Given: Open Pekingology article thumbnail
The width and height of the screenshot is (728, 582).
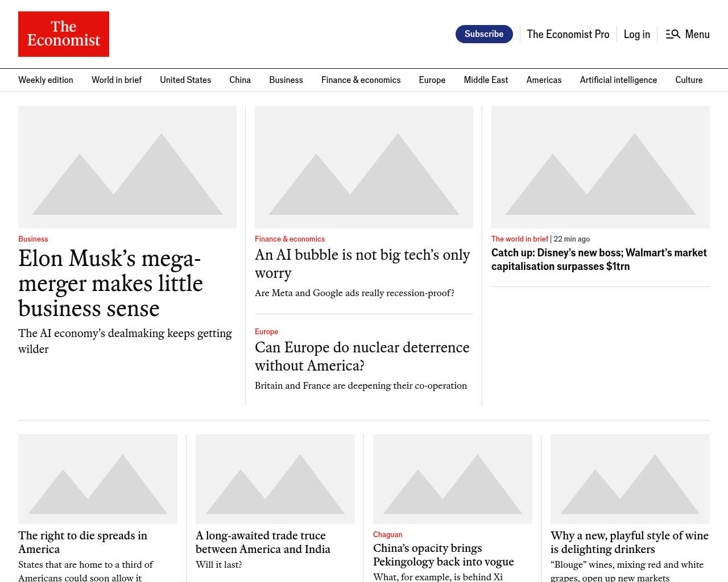Looking at the screenshot, I should (453, 479).
